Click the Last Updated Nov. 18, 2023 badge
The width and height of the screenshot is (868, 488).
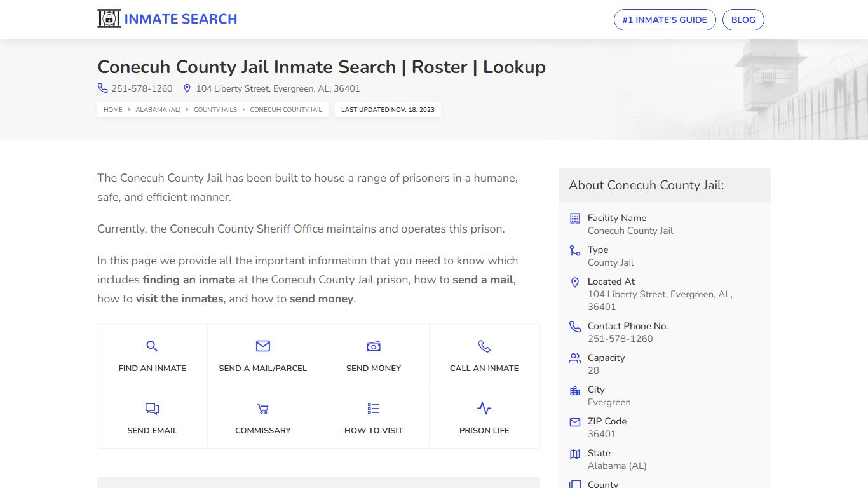coord(388,110)
